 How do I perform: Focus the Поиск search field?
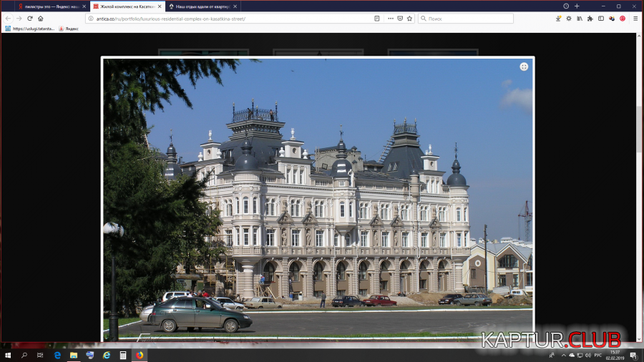[x=466, y=19]
